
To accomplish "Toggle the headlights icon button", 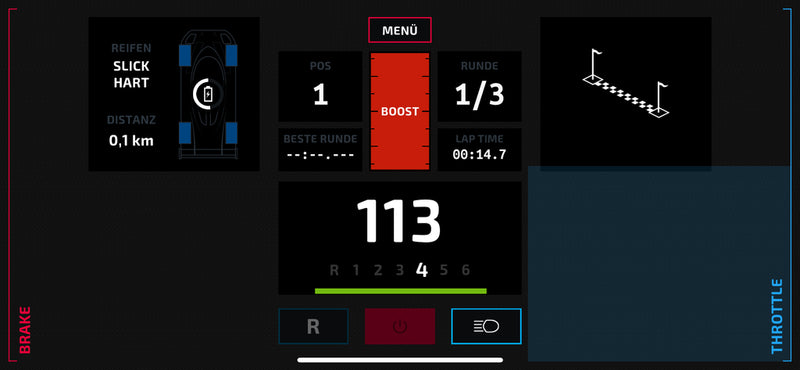I will [486, 326].
